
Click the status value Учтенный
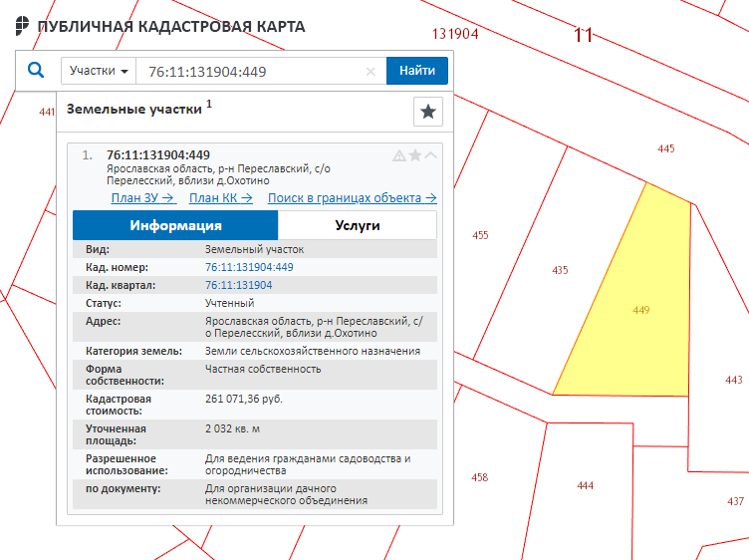click(230, 303)
